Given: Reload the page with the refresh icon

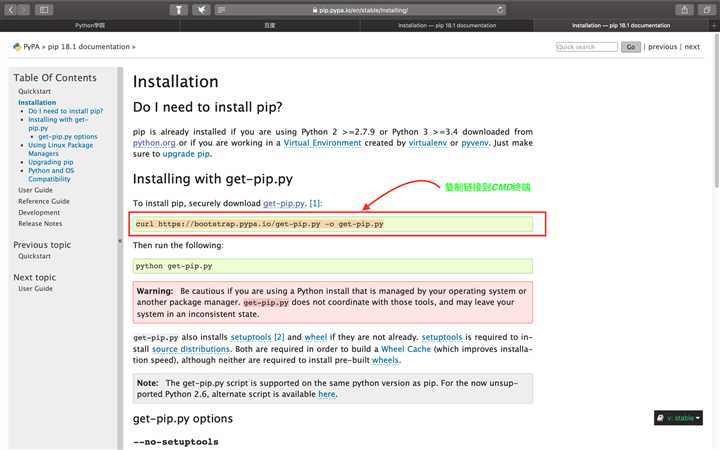Looking at the screenshot, I should (500, 10).
